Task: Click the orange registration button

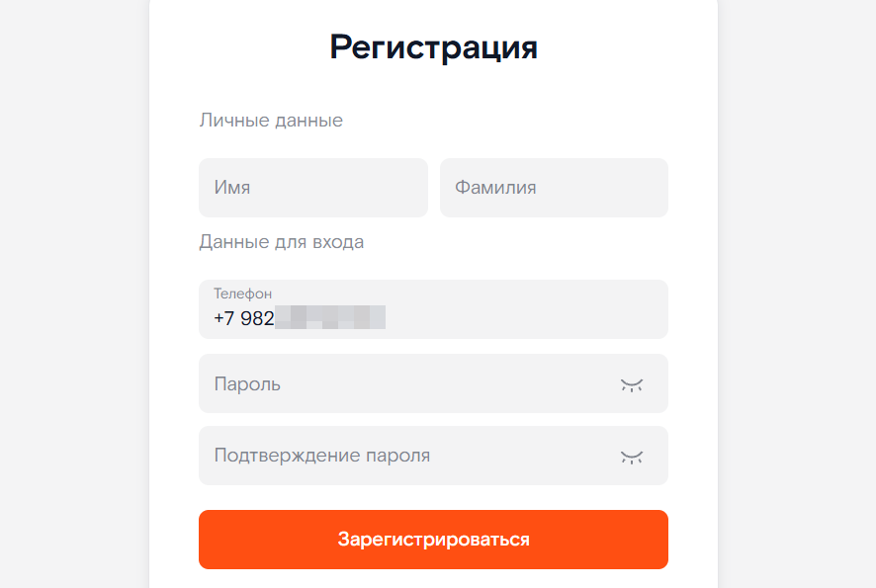Action: click(433, 539)
